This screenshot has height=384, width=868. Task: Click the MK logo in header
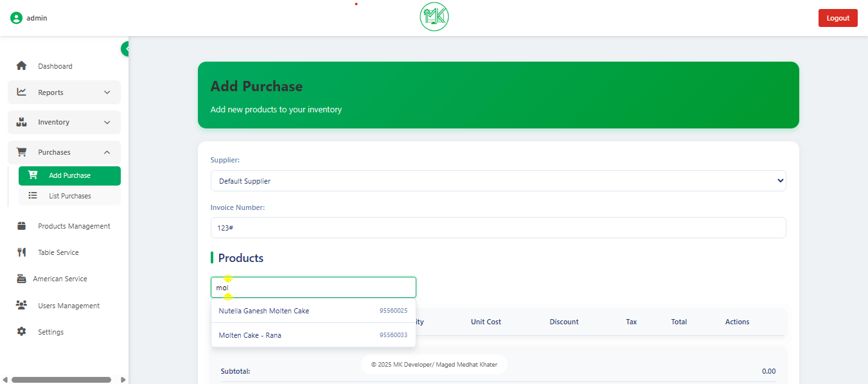pos(434,17)
